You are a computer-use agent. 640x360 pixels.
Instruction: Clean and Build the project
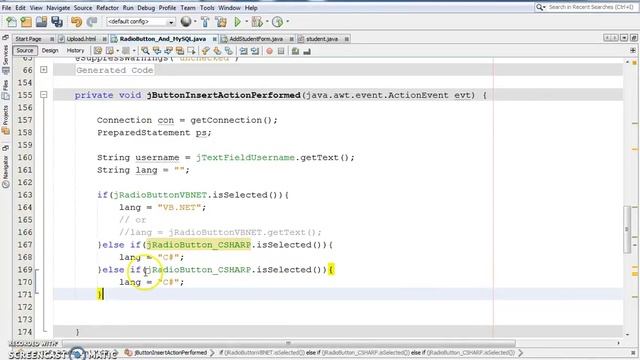tap(221, 22)
